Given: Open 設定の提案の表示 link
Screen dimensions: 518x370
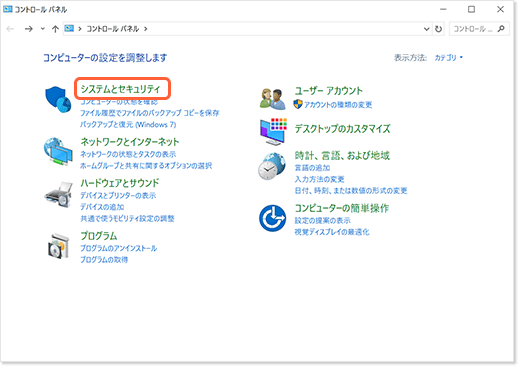Looking at the screenshot, I should 322,220.
